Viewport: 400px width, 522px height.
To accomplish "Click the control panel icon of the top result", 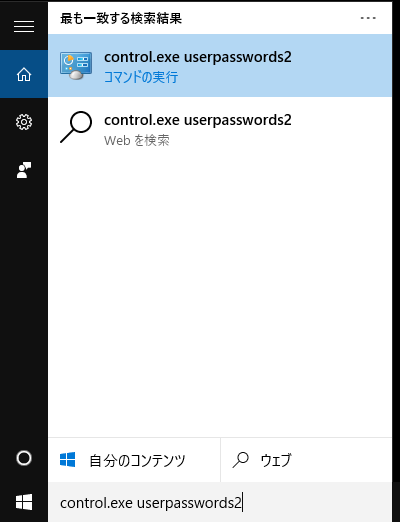I will pyautogui.click(x=76, y=66).
